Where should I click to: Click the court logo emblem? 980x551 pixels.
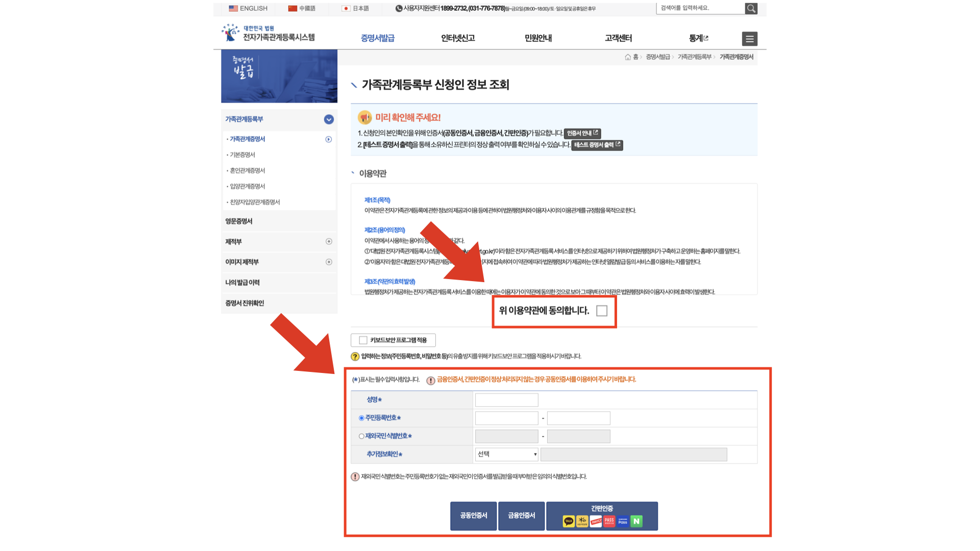click(230, 32)
